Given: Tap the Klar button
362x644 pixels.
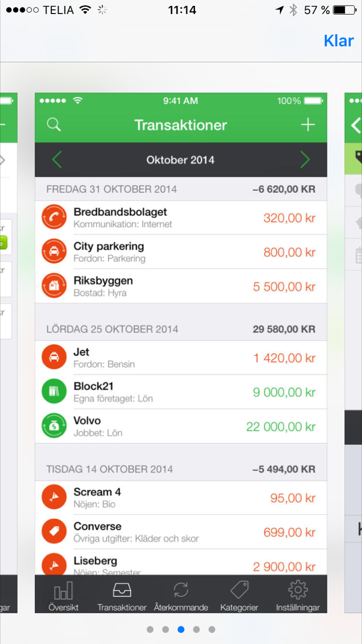Looking at the screenshot, I should pos(338,41).
